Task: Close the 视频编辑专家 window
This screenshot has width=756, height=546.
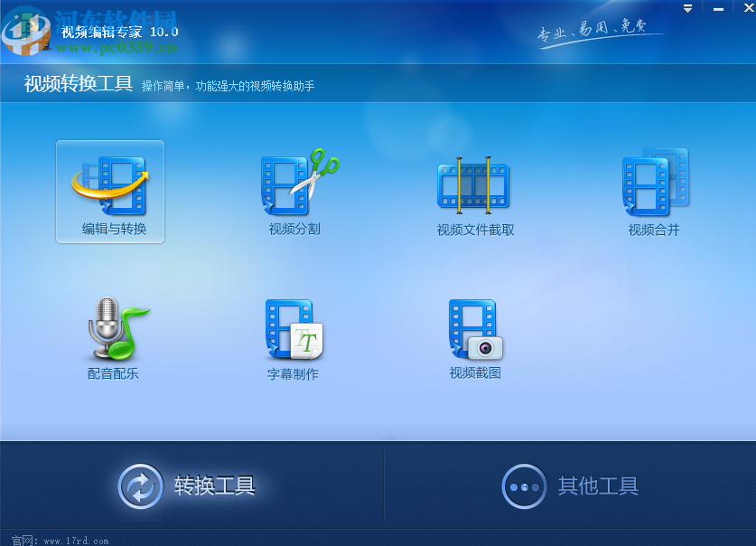Action: click(x=749, y=8)
